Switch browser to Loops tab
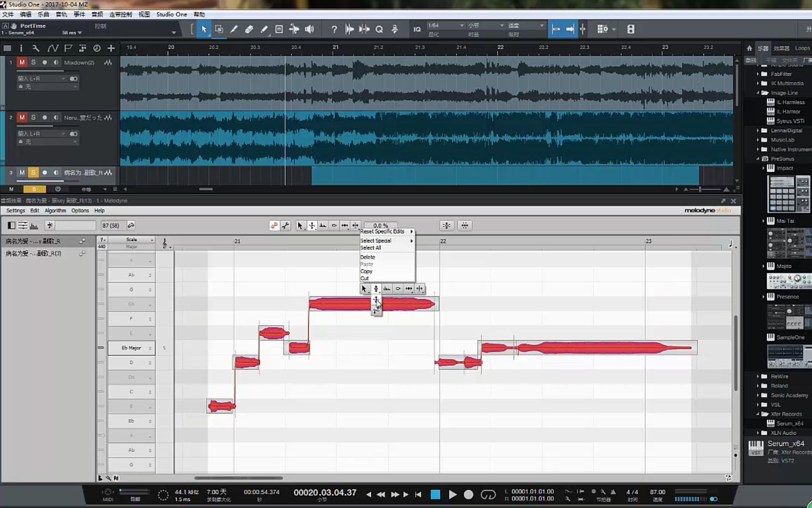The height and width of the screenshot is (508, 812). pos(802,48)
